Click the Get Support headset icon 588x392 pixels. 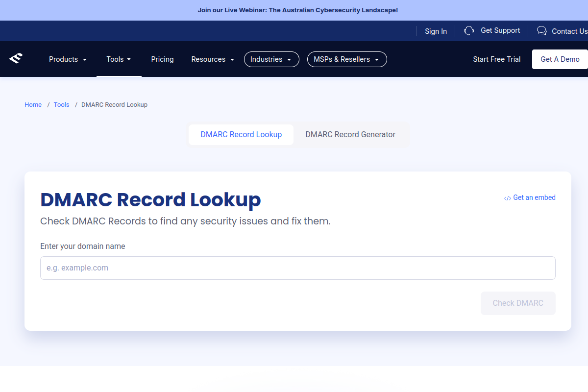click(x=469, y=30)
